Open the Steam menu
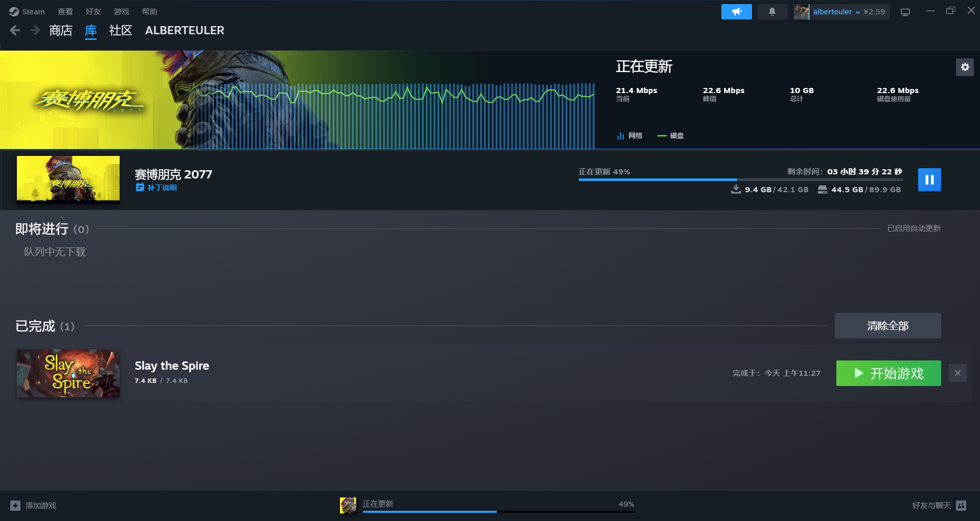The image size is (980, 521). coord(28,11)
